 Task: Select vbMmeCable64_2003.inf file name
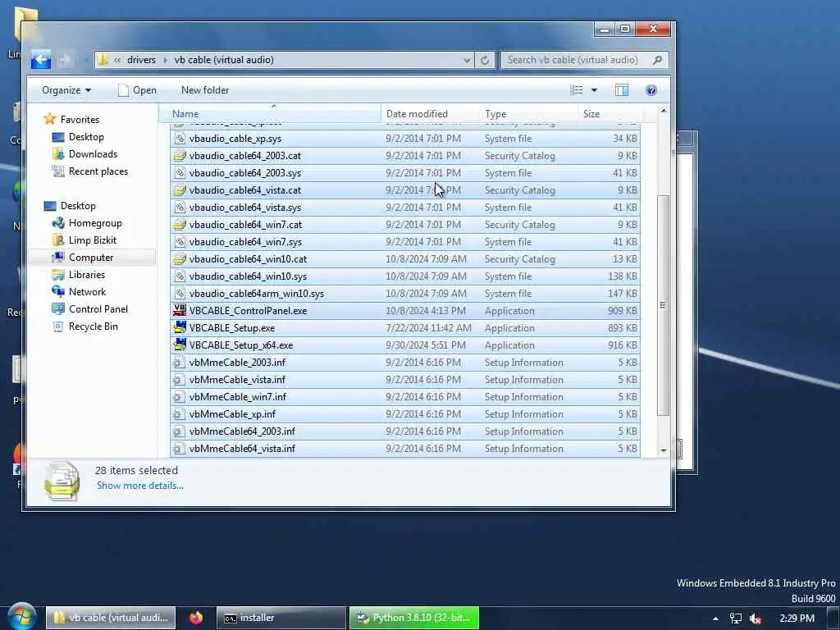point(242,431)
